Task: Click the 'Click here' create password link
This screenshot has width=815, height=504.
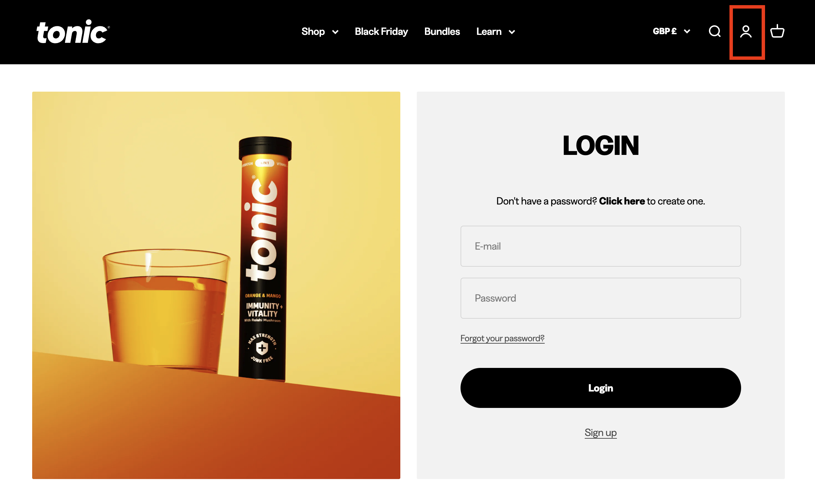Action: coord(622,201)
